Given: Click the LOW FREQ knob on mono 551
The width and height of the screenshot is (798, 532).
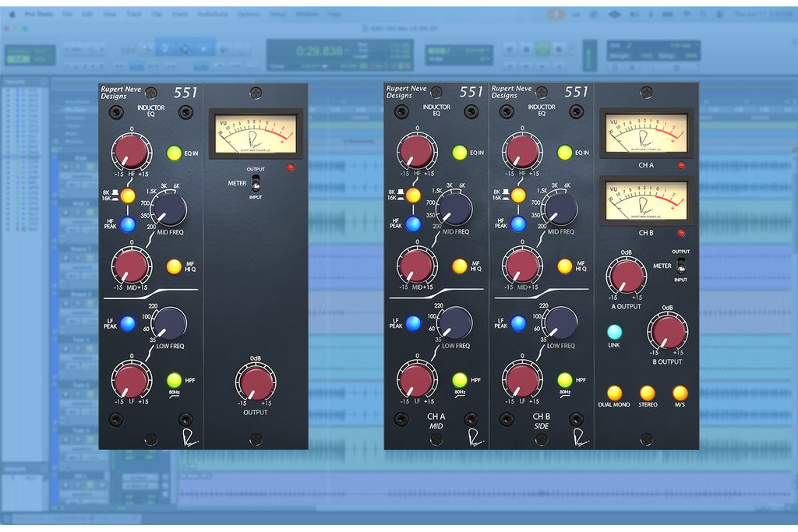Looking at the screenshot, I should pos(169,323).
